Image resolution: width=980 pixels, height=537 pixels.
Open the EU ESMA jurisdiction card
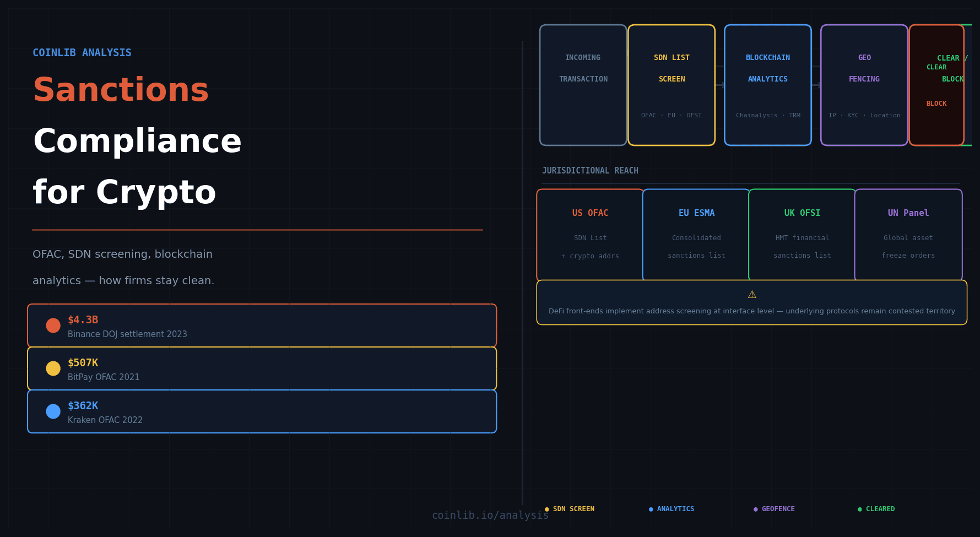click(696, 235)
